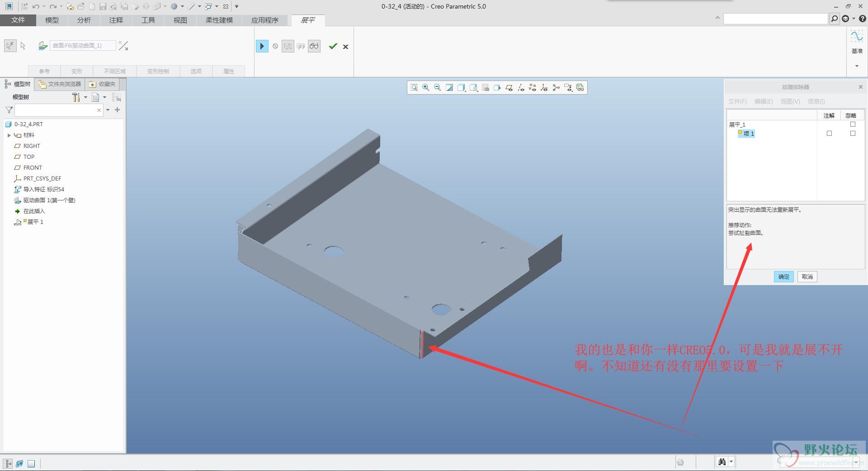Toggle coordinate system display icon
The image size is (868, 471).
coord(544,88)
